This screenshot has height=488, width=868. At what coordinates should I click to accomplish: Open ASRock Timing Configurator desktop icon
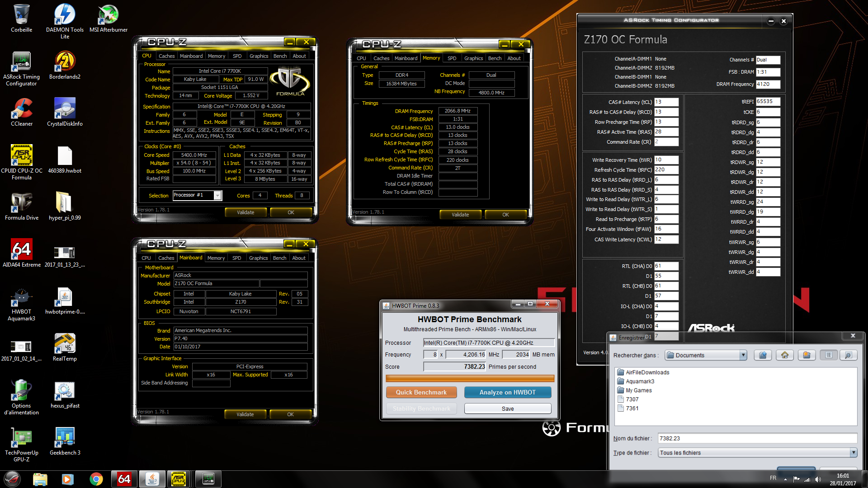[x=21, y=69]
